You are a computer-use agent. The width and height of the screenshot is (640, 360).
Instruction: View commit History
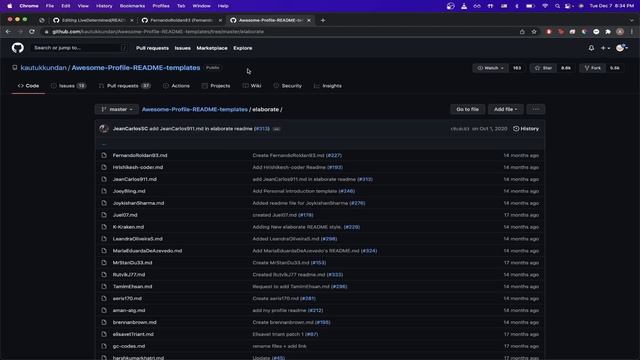coord(526,129)
